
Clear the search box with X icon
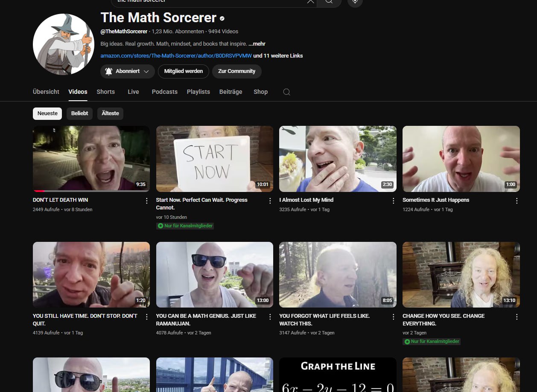click(x=310, y=1)
